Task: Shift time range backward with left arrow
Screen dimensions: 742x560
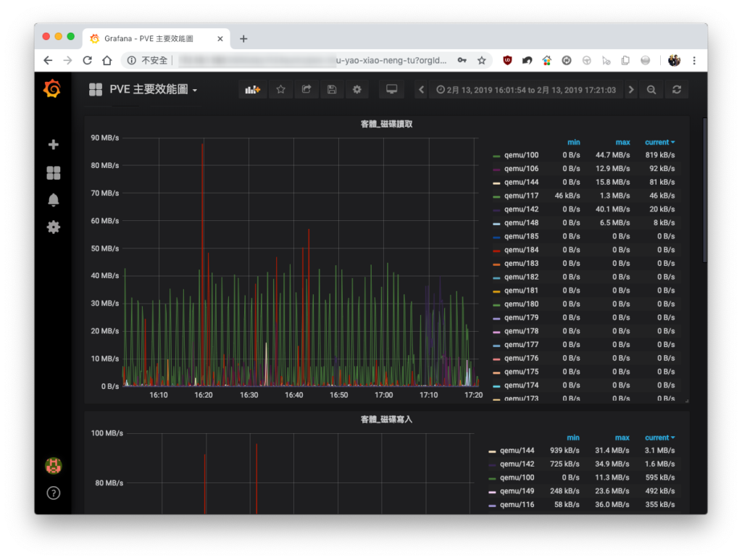Action: [x=421, y=89]
